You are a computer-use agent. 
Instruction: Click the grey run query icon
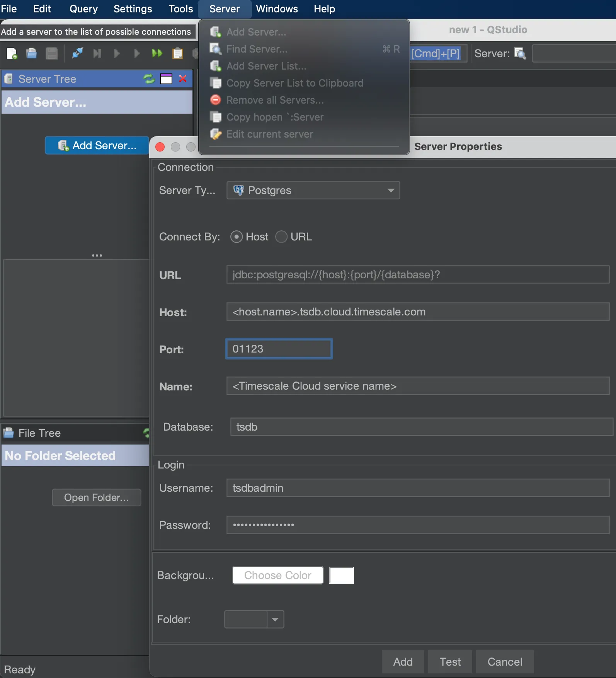coord(117,53)
